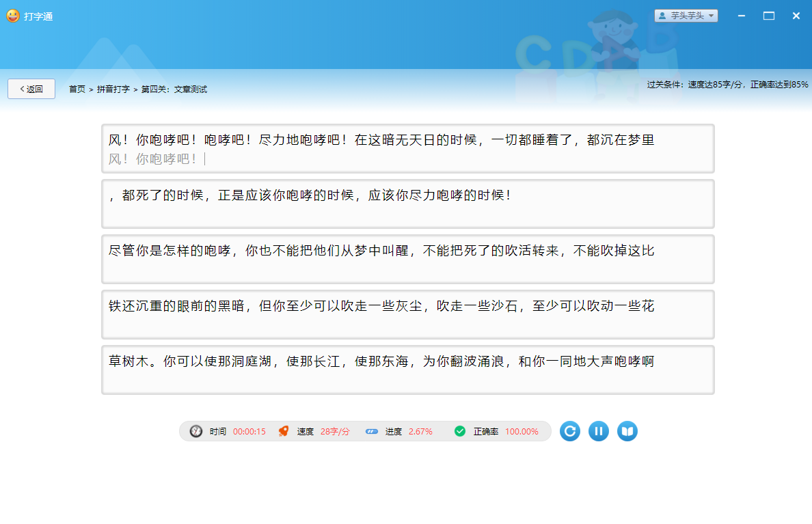Screen dimensions: 812x524
Task: Click the accuracy value 100.00%
Action: 522,431
